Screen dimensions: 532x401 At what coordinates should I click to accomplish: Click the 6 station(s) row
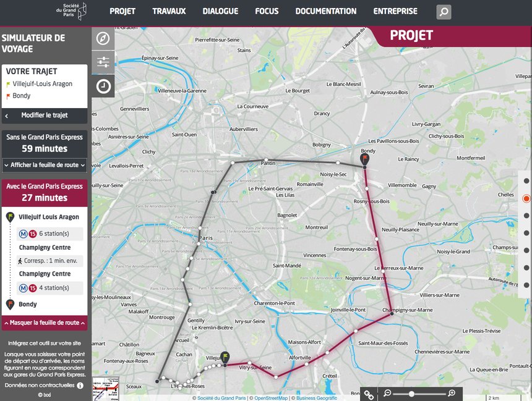point(50,234)
